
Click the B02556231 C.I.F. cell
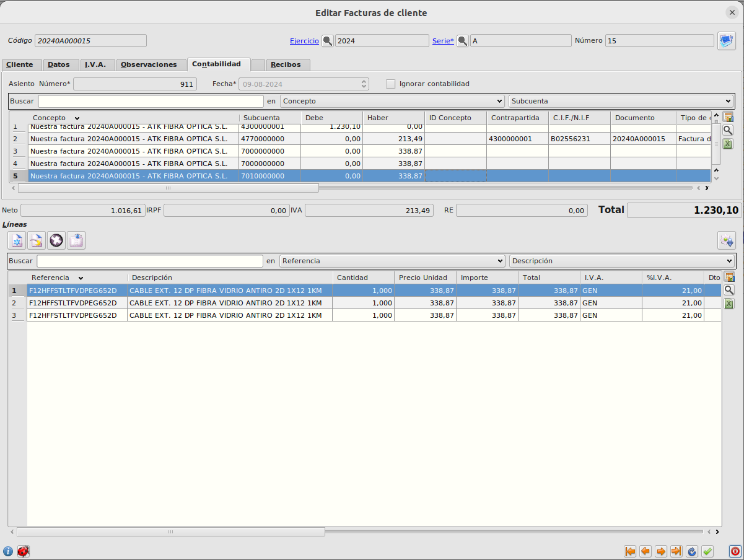pos(579,139)
